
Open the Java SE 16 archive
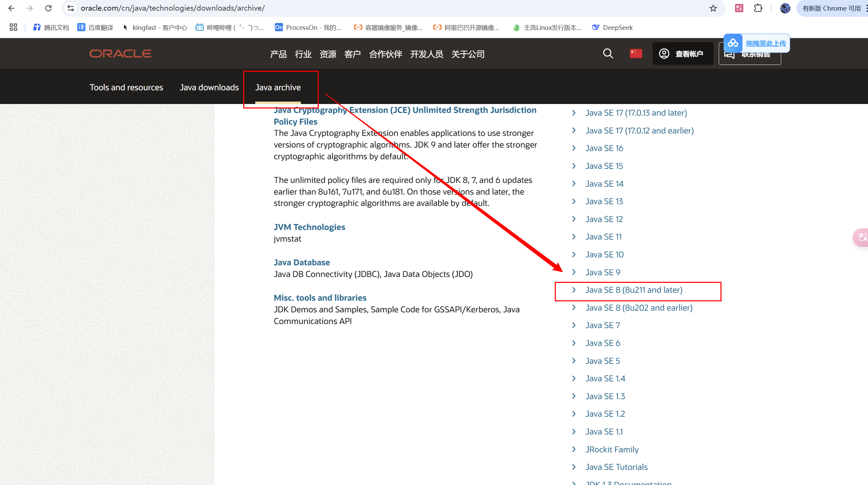click(604, 148)
